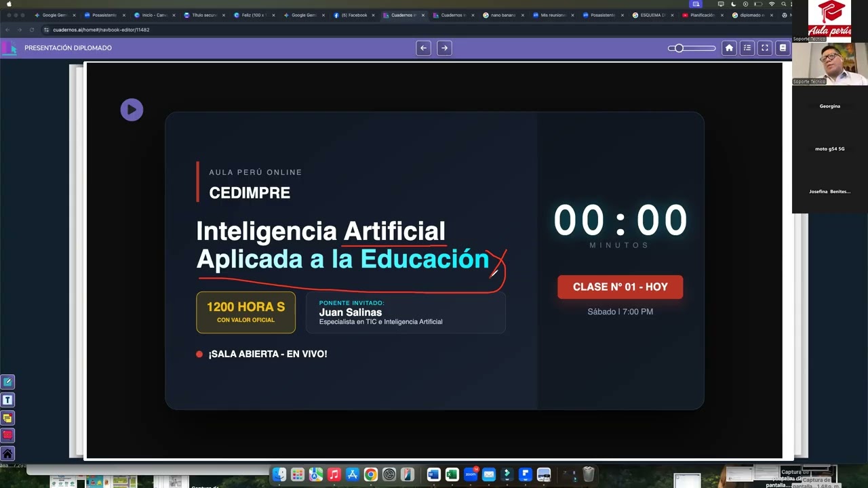Click the 1200 HORAS badge
Screen dimensions: 868x488
(245, 312)
